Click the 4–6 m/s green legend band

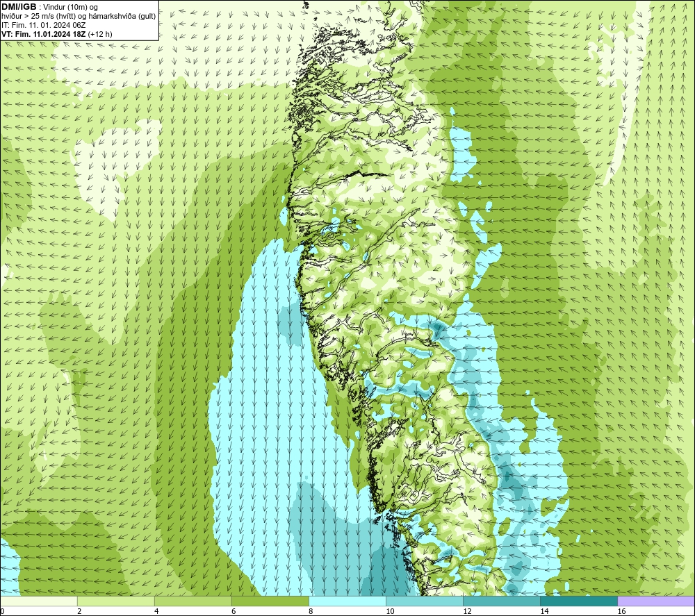[193, 601]
